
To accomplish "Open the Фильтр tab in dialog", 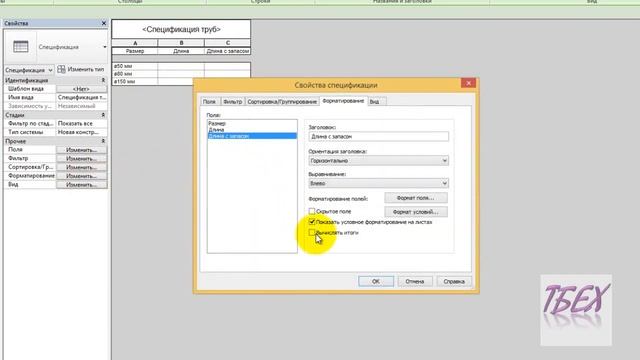I will [232, 102].
